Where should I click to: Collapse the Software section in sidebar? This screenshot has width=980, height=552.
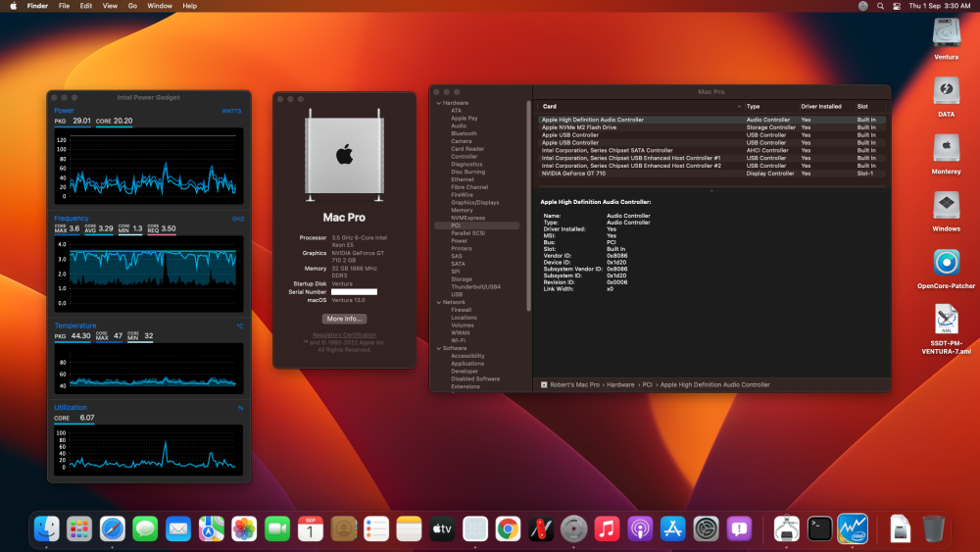pyautogui.click(x=439, y=348)
